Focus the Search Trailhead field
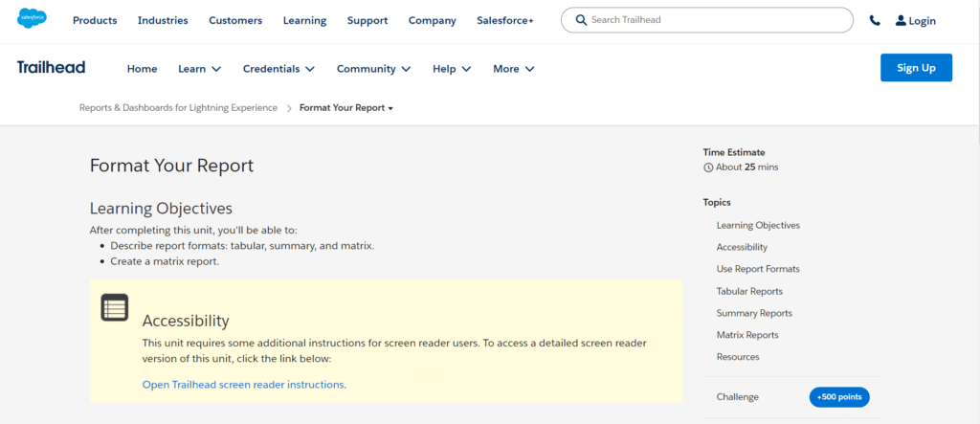 pyautogui.click(x=707, y=20)
